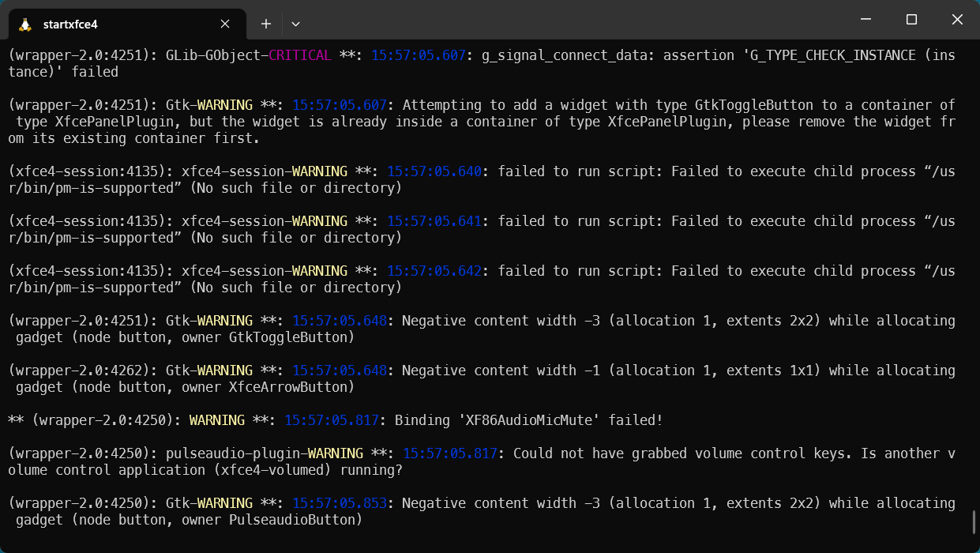Click the vertical scrollbar thumb
Screen dimensions: 980x553
click(974, 523)
